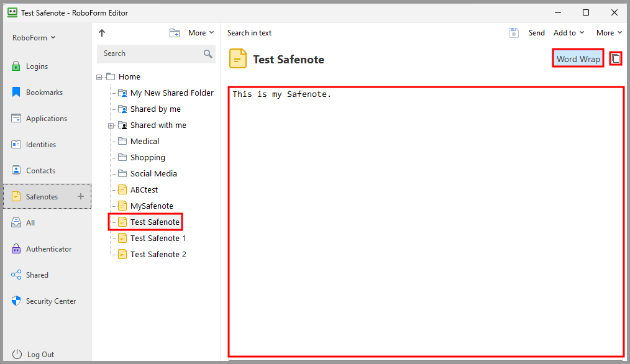The image size is (630, 364).
Task: Click inside the Safenote text area
Action: pos(426,221)
